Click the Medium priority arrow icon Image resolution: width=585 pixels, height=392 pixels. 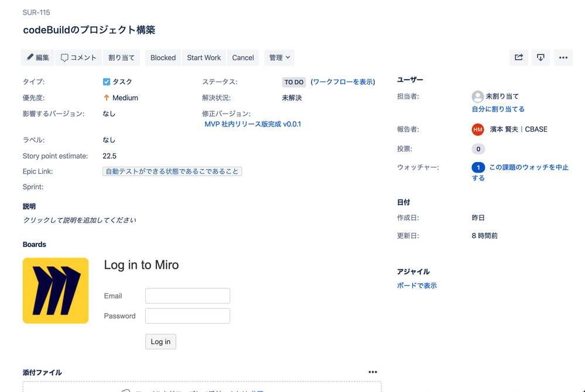click(107, 98)
